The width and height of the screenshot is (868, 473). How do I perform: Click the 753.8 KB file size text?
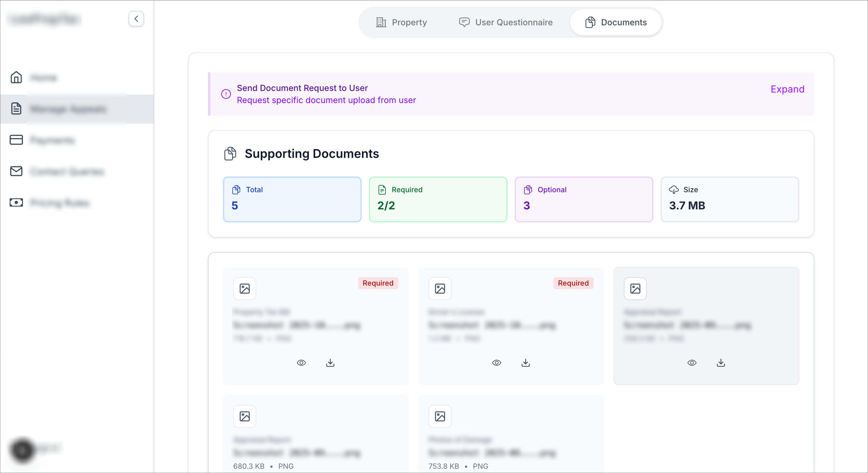444,466
